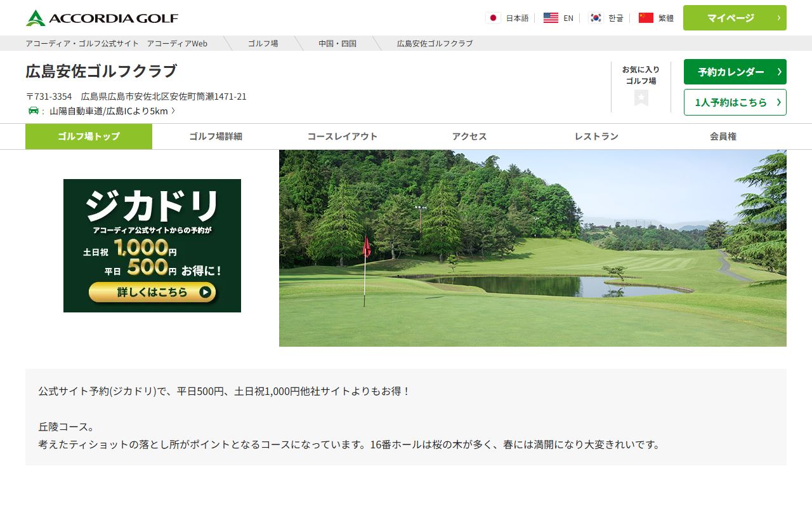The height and width of the screenshot is (508, 812).
Task: Switch language to EN
Action: [568, 18]
